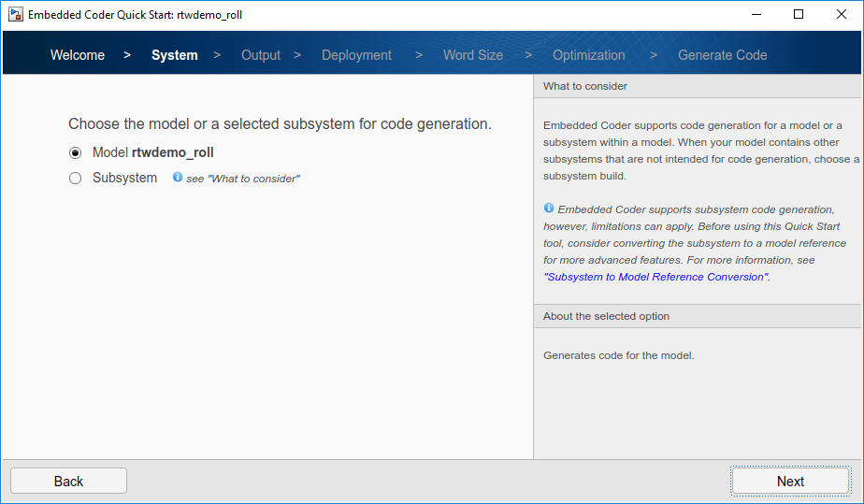The image size is (864, 504).
Task: Go to the Welcome step
Action: click(78, 55)
